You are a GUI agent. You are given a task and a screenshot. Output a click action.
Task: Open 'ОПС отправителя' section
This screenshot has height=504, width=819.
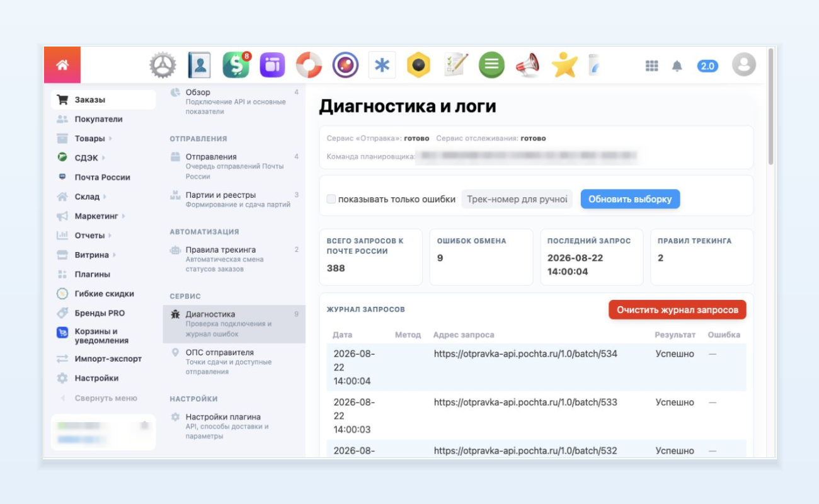coord(234,362)
